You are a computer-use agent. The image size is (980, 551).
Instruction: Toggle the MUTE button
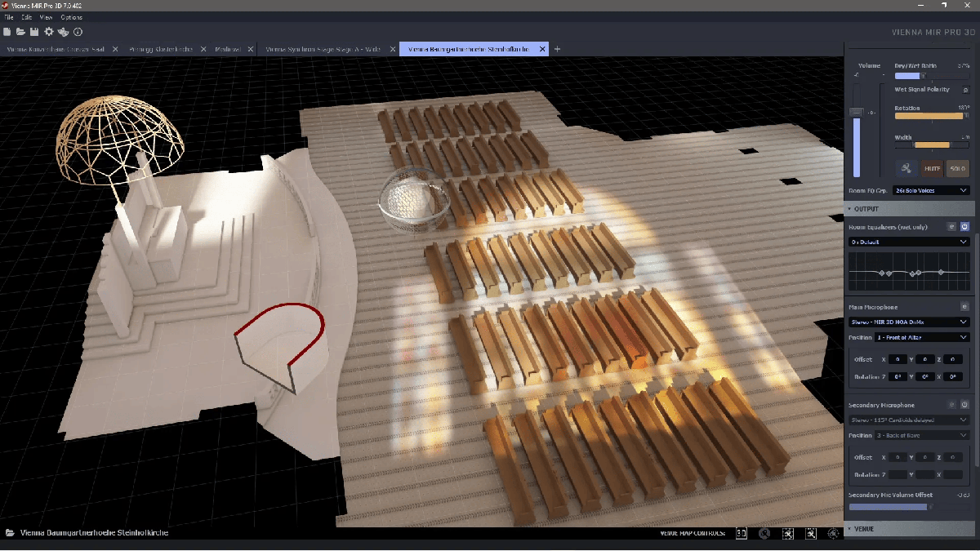(x=932, y=168)
